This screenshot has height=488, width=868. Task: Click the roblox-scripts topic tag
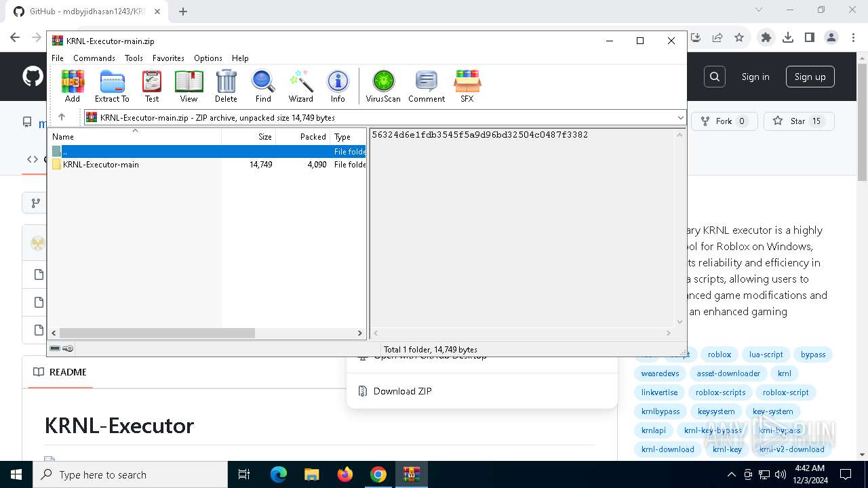(720, 392)
